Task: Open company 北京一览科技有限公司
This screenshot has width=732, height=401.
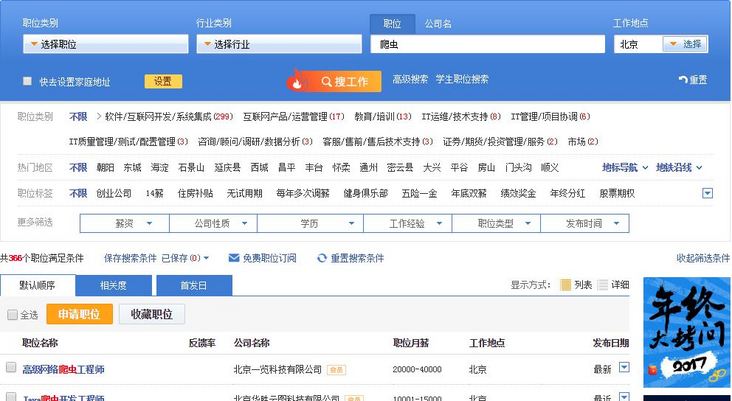Action: [x=278, y=370]
